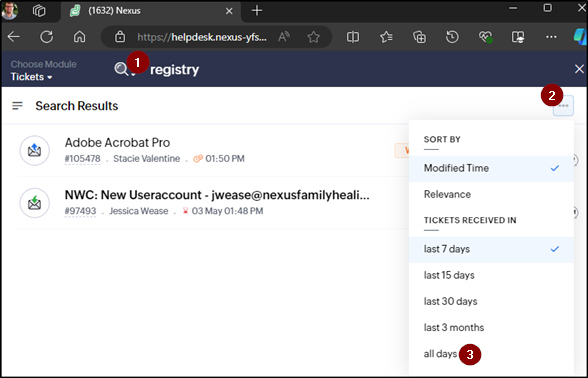Select tickets received in last 7 days
The image size is (588, 378).
point(491,249)
